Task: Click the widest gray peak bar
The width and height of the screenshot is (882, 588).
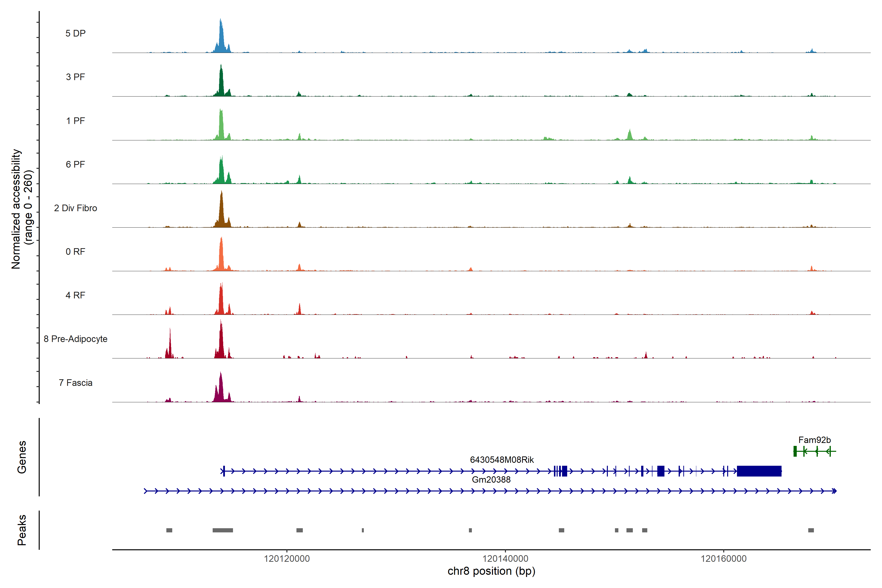Action: pos(222,530)
